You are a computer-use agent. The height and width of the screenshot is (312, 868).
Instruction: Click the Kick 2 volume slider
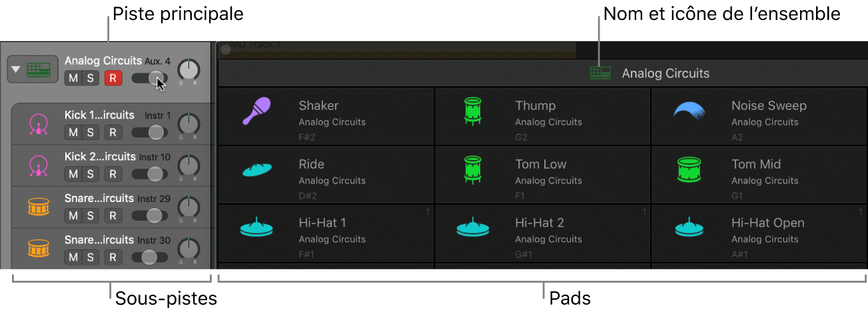(x=149, y=174)
